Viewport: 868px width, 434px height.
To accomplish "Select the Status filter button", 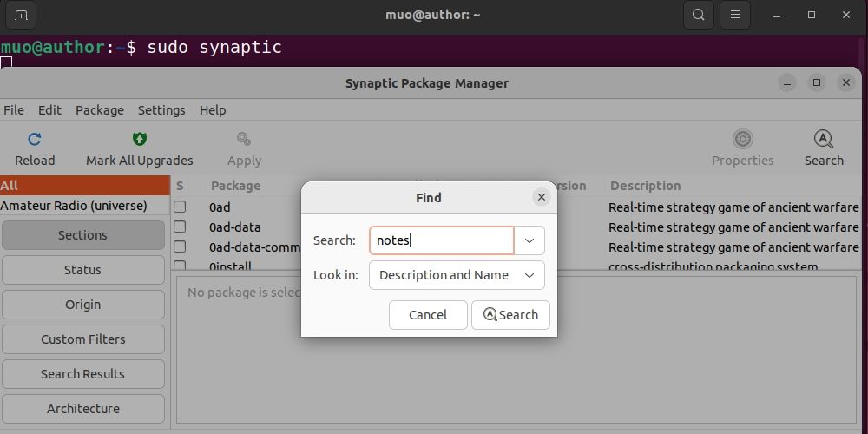I will 82,270.
